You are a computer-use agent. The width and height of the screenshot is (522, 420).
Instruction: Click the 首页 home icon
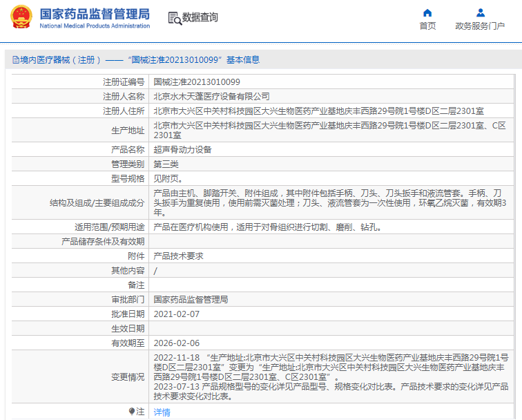pos(427,13)
